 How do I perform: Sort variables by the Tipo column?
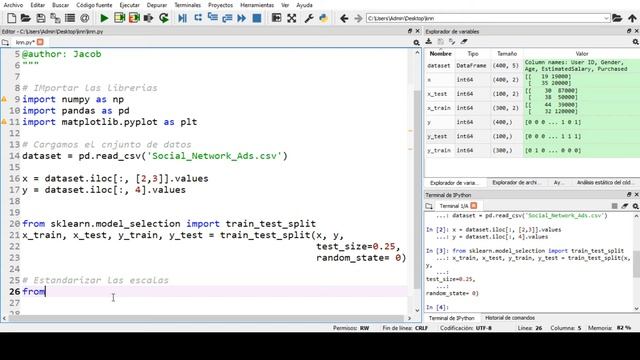tap(473, 53)
